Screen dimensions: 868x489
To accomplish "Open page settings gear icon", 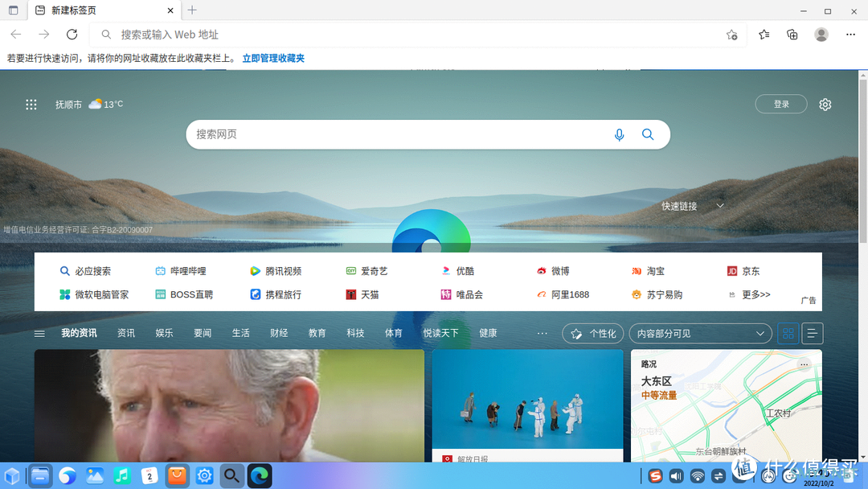I will [x=825, y=104].
